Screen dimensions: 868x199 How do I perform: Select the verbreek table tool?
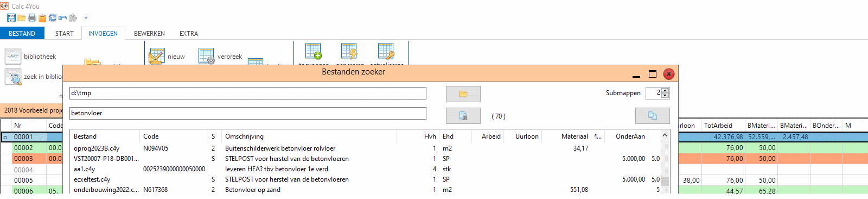tap(220, 56)
